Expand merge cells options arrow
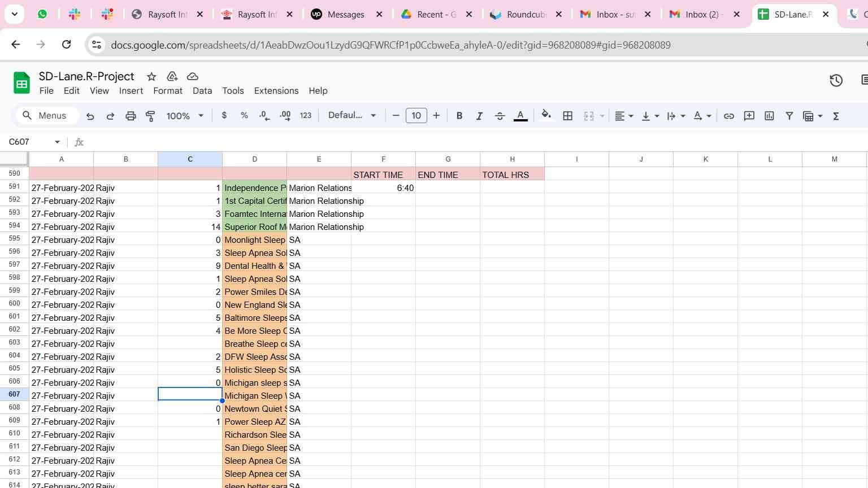The image size is (868, 488). pyautogui.click(x=602, y=116)
